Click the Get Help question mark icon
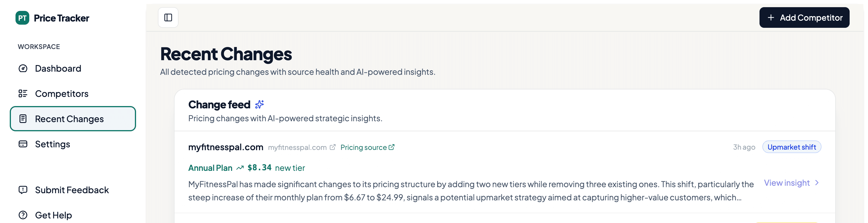This screenshot has height=223, width=868. pos(23,215)
